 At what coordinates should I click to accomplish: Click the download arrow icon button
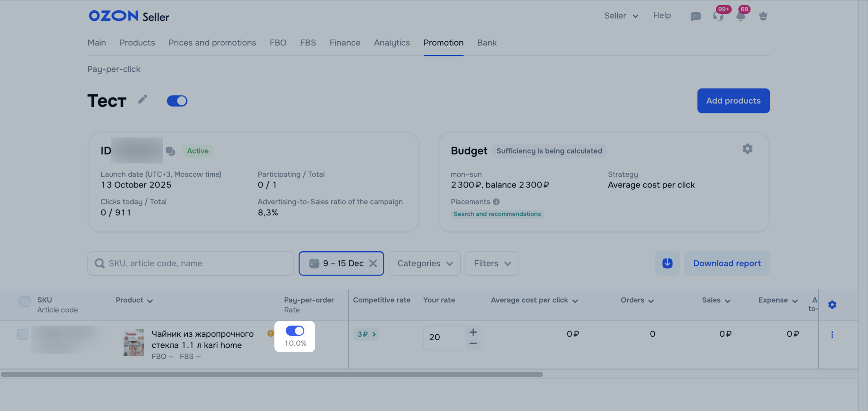[x=667, y=263]
